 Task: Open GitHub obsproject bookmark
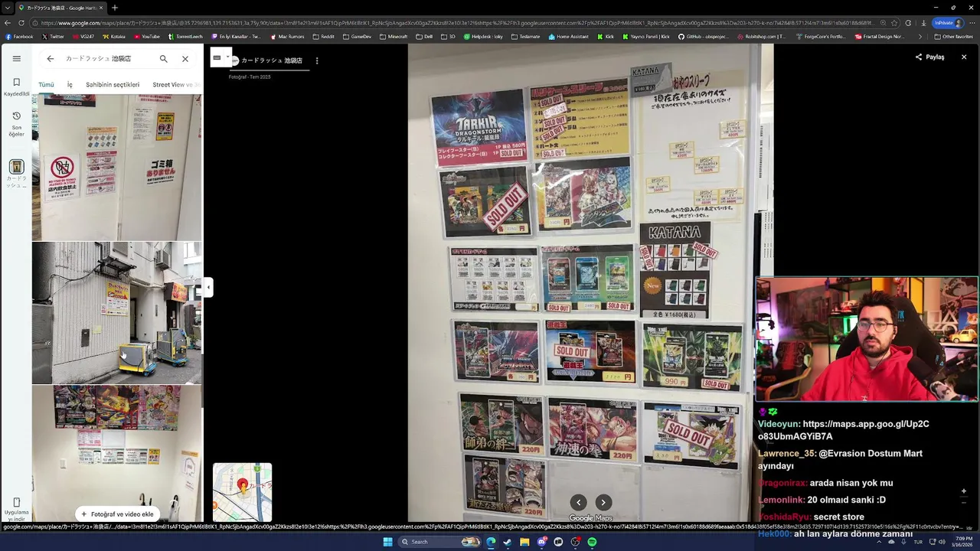coord(704,36)
